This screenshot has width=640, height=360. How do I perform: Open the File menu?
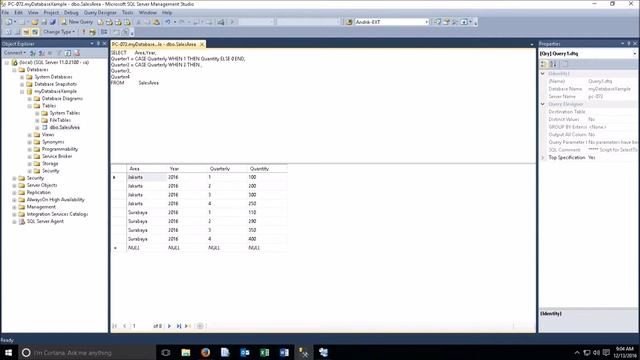tap(5, 13)
